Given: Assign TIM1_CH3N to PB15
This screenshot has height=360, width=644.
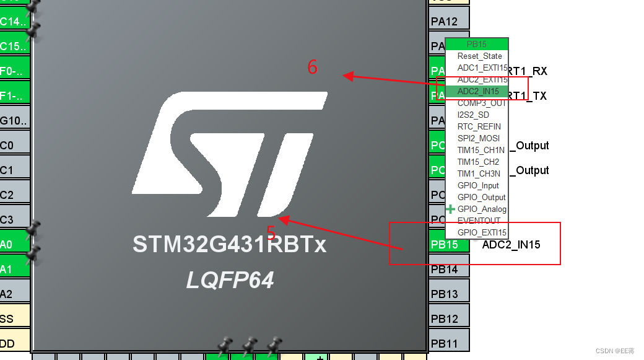Looking at the screenshot, I should [x=479, y=174].
